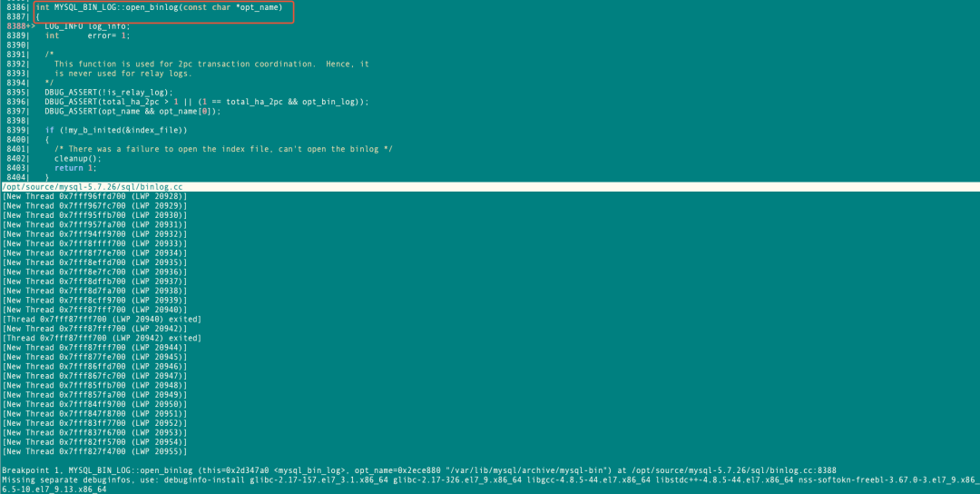
Task: Click 'DBUG_ASSERT(opt_name && opt_name[0]);' line
Action: [132, 112]
